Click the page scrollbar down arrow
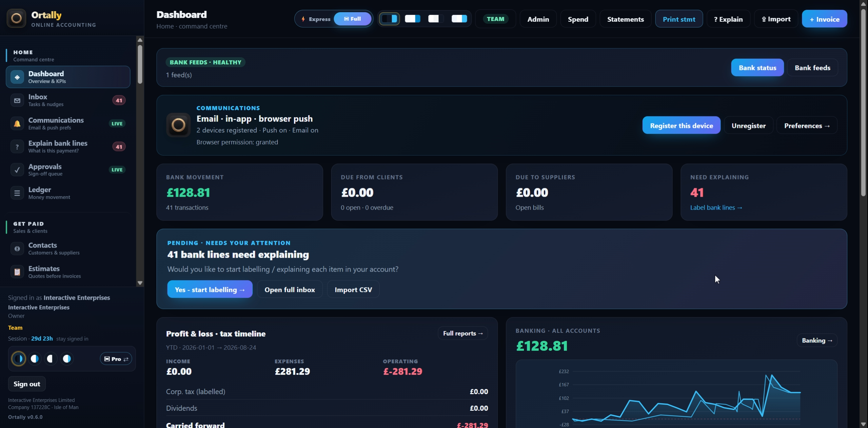Viewport: 868px width, 428px height. (863, 424)
